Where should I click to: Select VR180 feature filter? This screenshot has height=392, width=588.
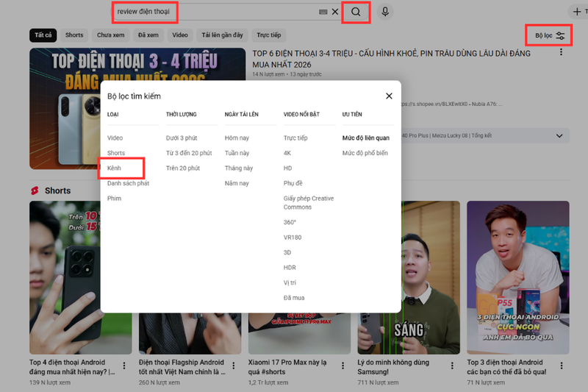tap(293, 238)
